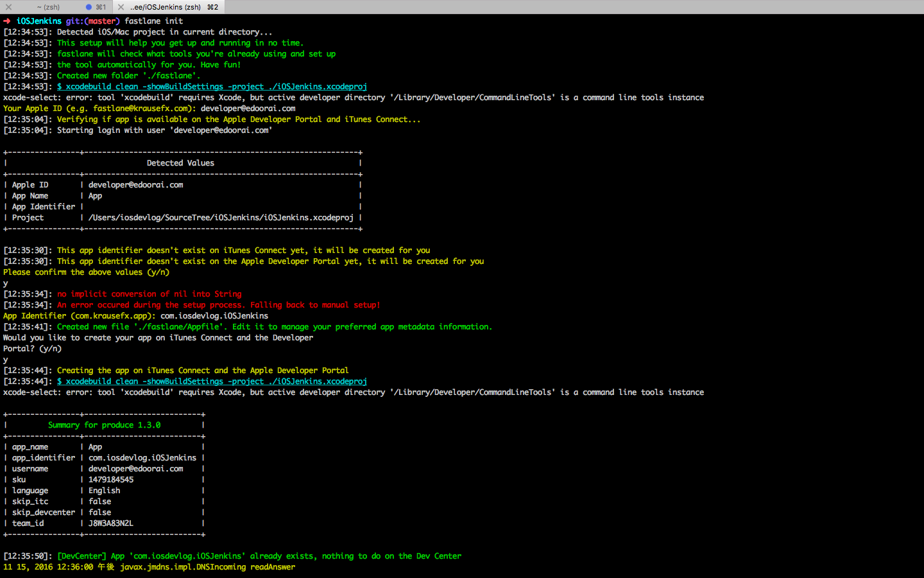924x578 pixels.
Task: Click the blue activity dot on first tab
Action: (89, 7)
